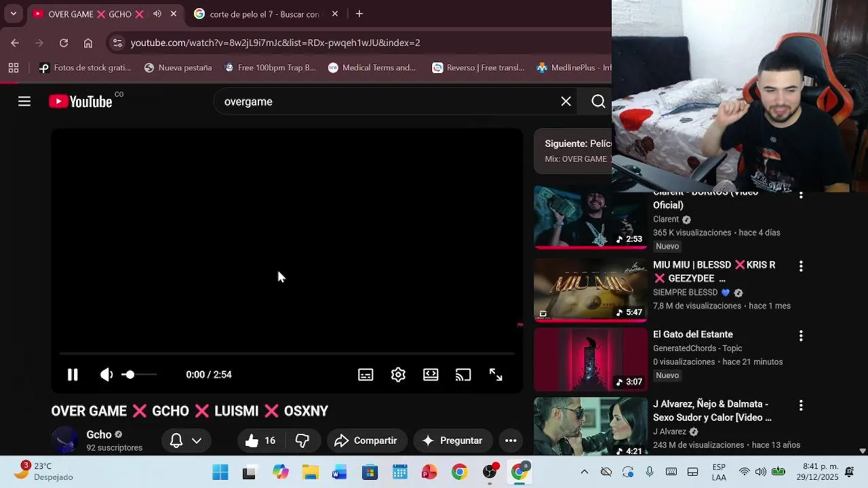This screenshot has width=868, height=488.
Task: Open the Gcho channel name link
Action: coord(99,434)
